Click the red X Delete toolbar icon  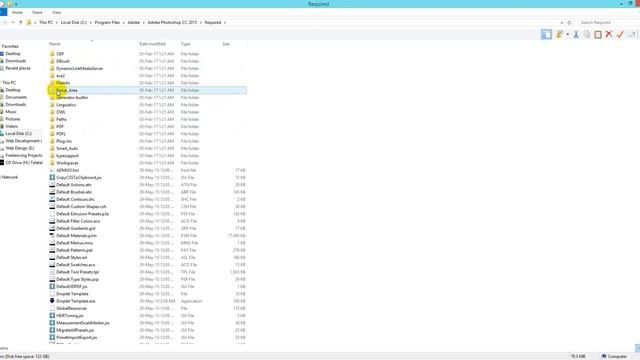609,35
